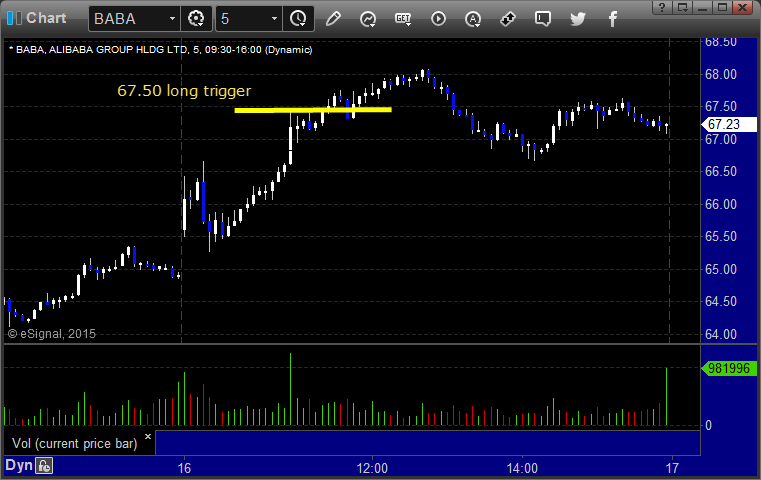The image size is (761, 480).
Task: Close the Vol (current price bar) panel
Action: [x=148, y=436]
